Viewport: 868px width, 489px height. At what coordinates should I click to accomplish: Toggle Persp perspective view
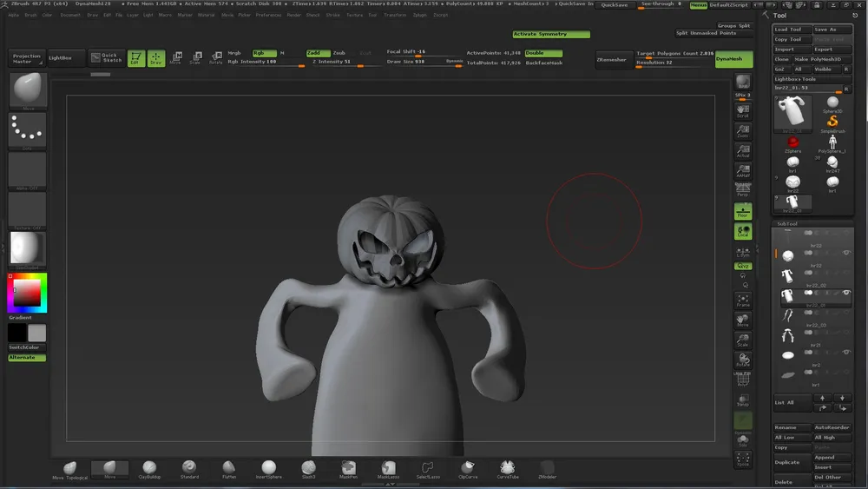pyautogui.click(x=742, y=191)
